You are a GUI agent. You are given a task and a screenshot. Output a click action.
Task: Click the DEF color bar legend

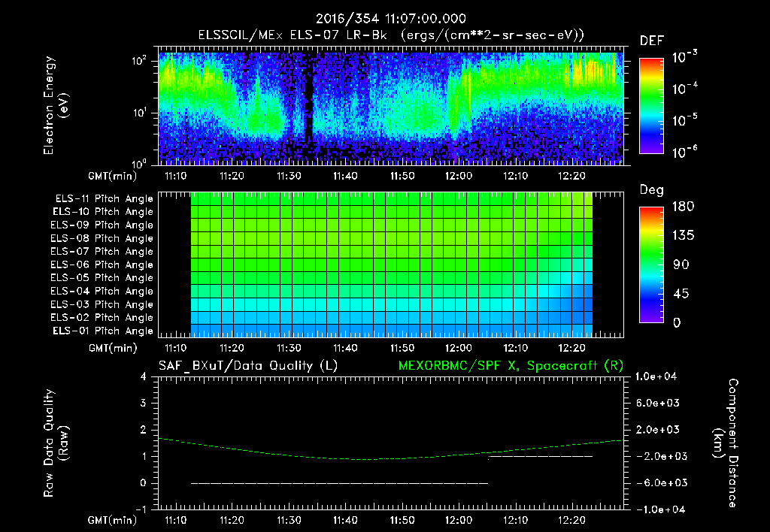[x=651, y=106]
